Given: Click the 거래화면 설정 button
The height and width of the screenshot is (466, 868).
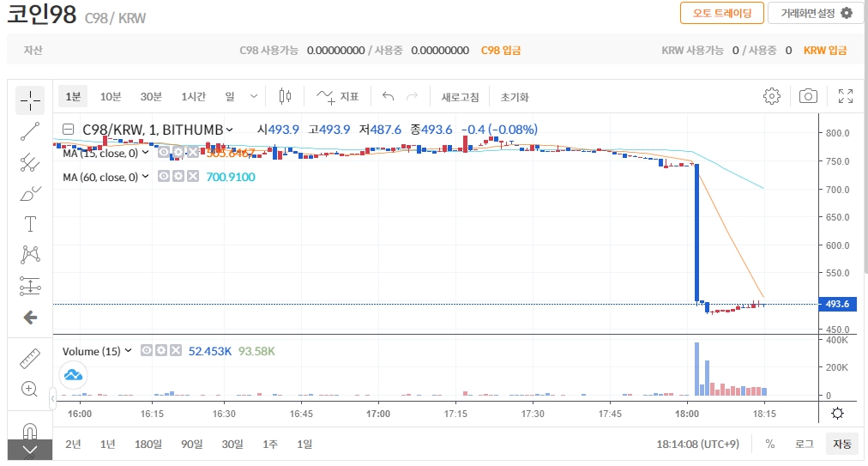Looking at the screenshot, I should [816, 13].
